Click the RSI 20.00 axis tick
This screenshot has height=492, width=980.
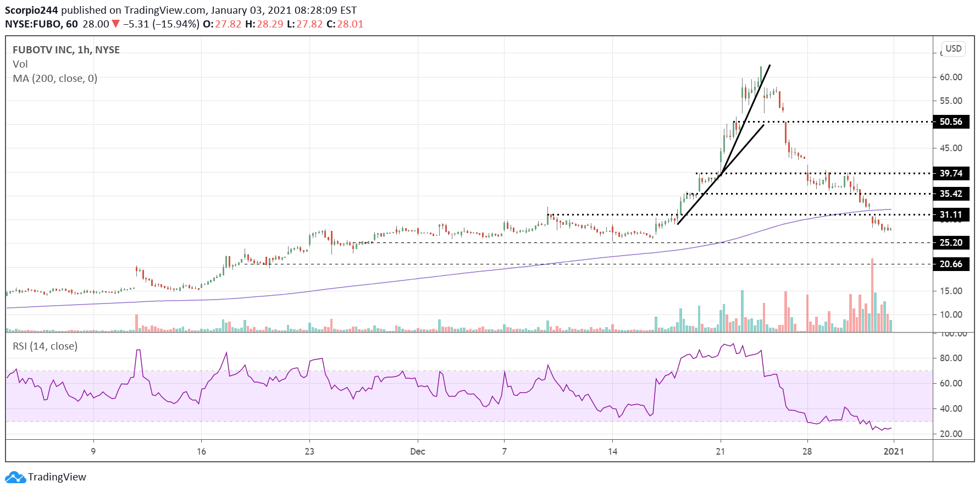coord(951,434)
